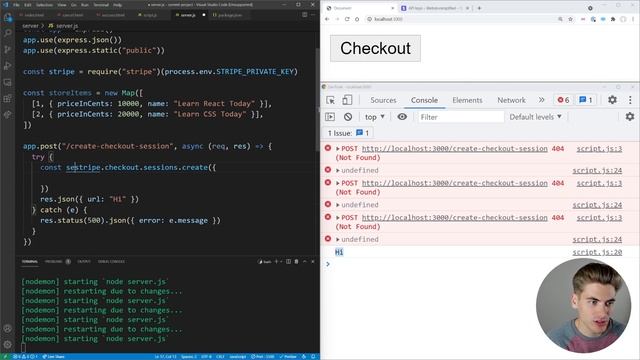Switch to Console tab in DevTools

point(424,100)
